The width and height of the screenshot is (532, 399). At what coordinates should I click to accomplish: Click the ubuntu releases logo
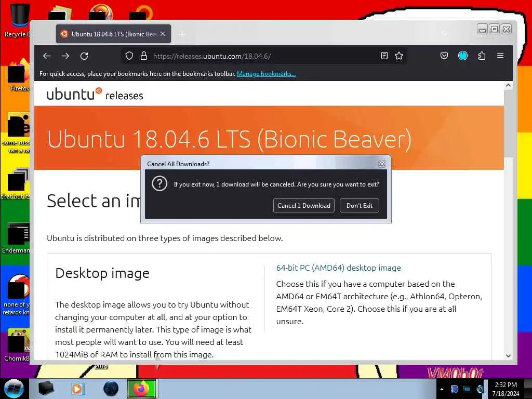click(x=95, y=95)
